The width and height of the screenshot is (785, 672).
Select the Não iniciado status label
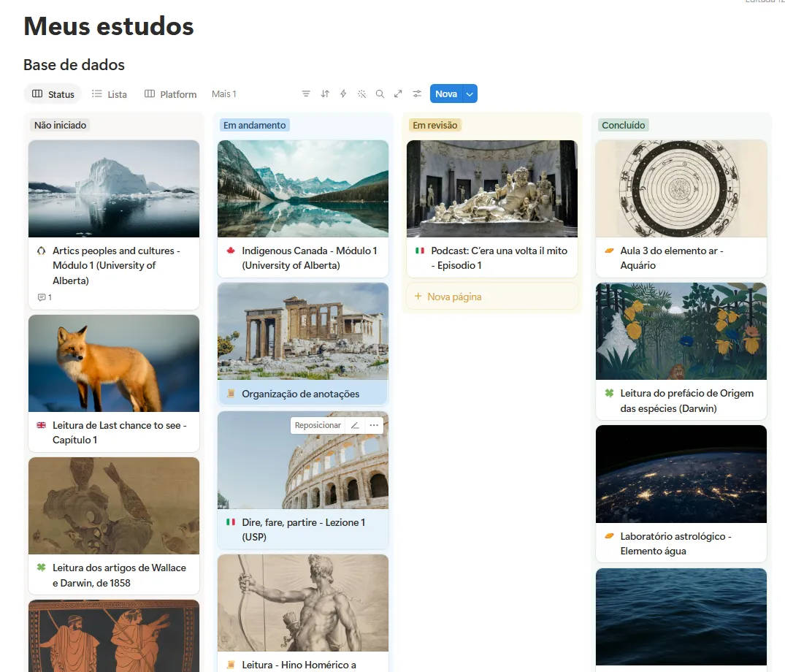pyautogui.click(x=60, y=125)
